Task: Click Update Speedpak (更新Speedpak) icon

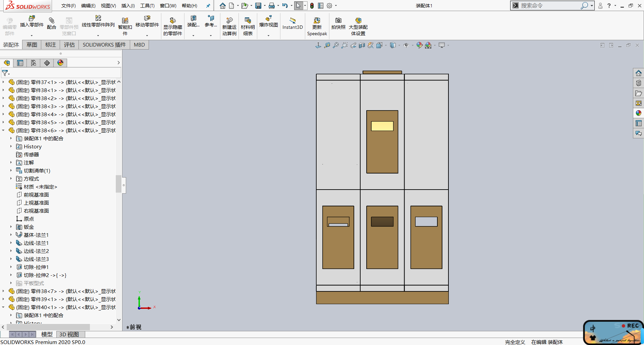Action: [317, 26]
